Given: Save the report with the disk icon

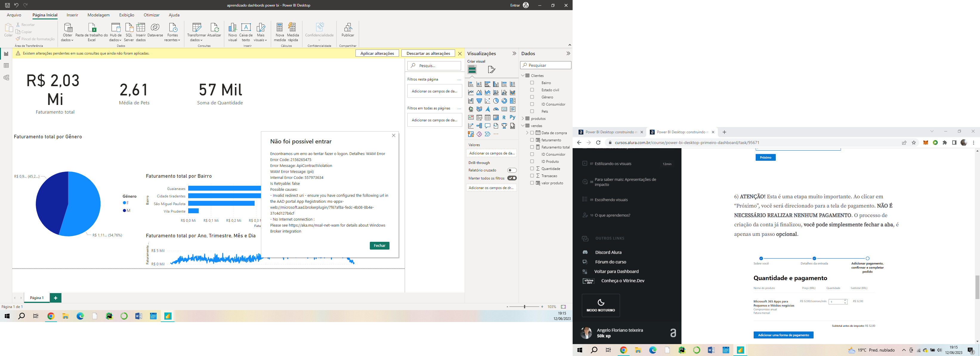Looking at the screenshot, I should (7, 5).
